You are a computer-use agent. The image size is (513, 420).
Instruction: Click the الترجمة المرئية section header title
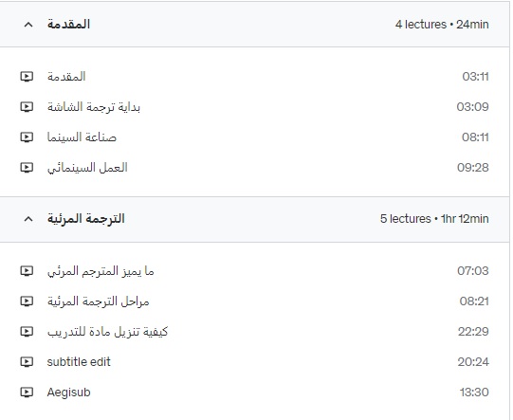pos(85,218)
